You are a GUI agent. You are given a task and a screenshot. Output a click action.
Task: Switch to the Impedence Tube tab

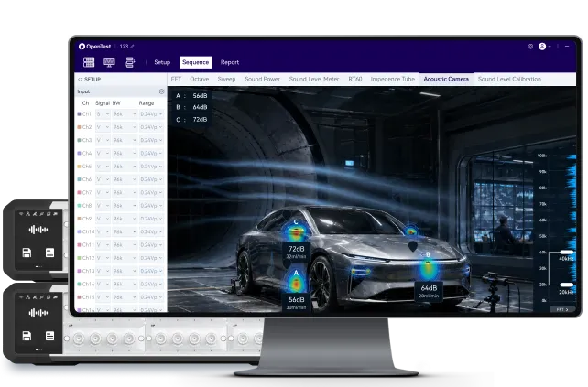coord(393,79)
